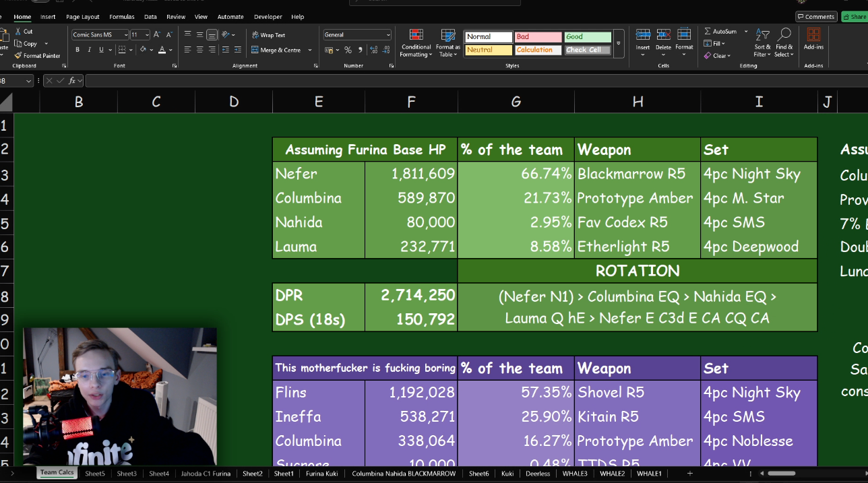This screenshot has height=483, width=868.
Task: Add a new sheet with the plus icon
Action: coord(689,474)
